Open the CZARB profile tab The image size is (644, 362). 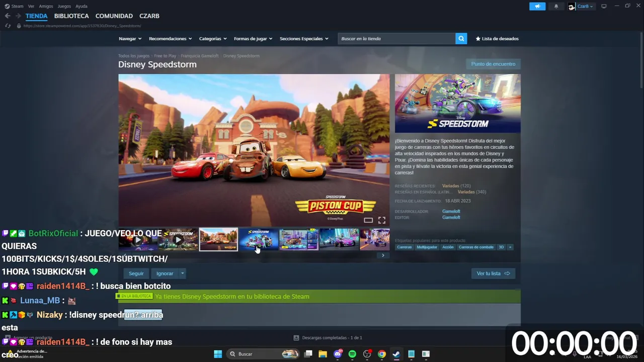click(x=149, y=16)
